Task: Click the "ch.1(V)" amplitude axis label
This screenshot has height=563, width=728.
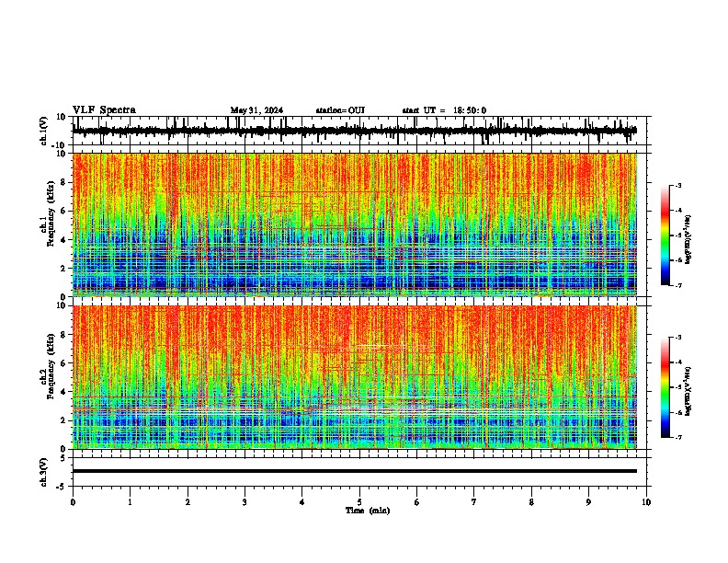Action: click(x=44, y=131)
